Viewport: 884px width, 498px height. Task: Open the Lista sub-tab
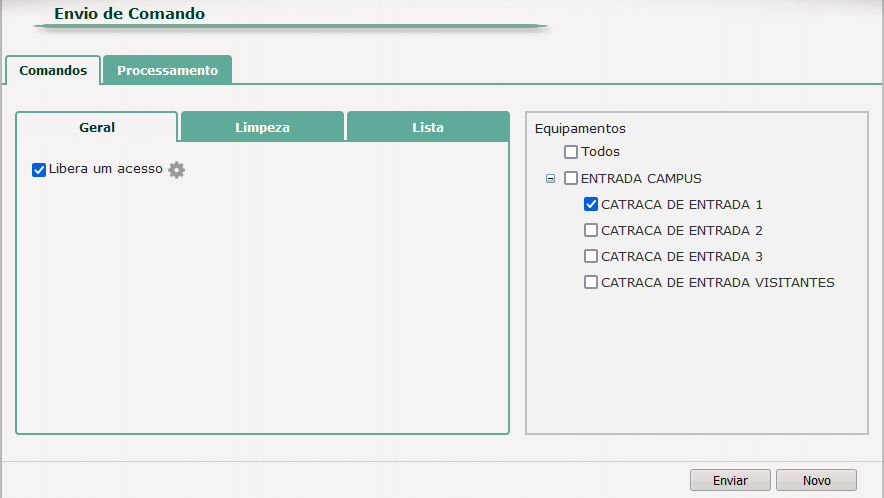pos(428,127)
